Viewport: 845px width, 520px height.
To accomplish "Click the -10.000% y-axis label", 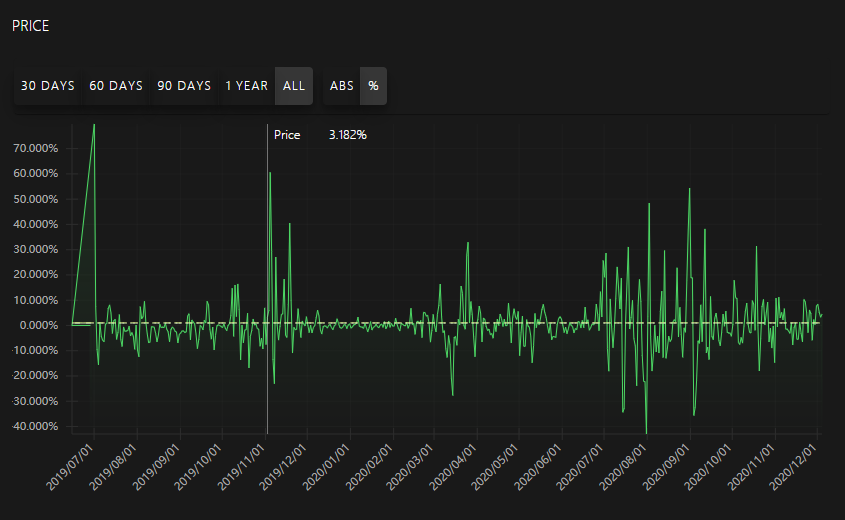I will [x=34, y=350].
